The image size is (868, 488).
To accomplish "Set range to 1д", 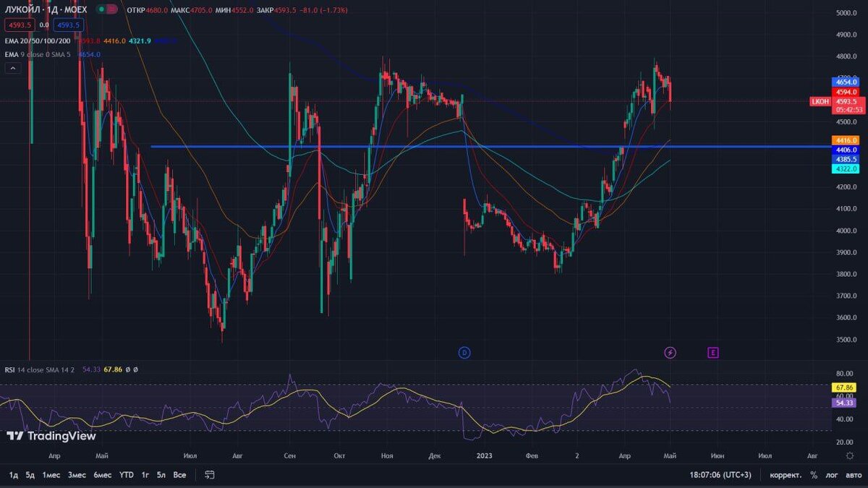I will pos(14,475).
